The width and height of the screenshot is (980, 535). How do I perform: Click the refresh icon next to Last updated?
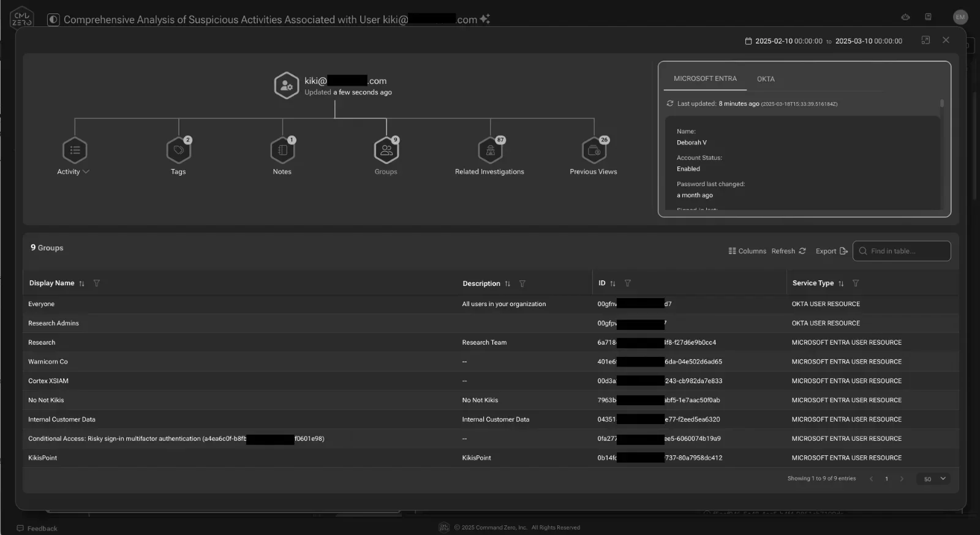click(670, 103)
